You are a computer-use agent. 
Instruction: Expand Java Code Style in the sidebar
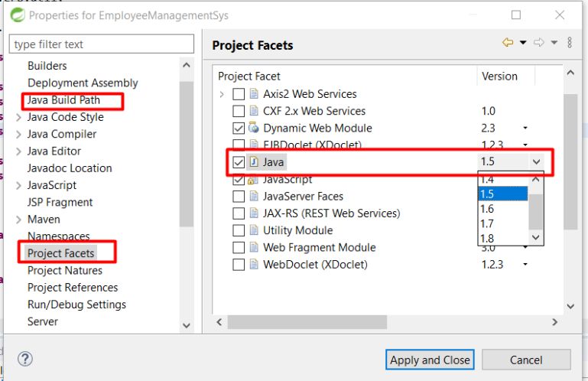[18, 117]
